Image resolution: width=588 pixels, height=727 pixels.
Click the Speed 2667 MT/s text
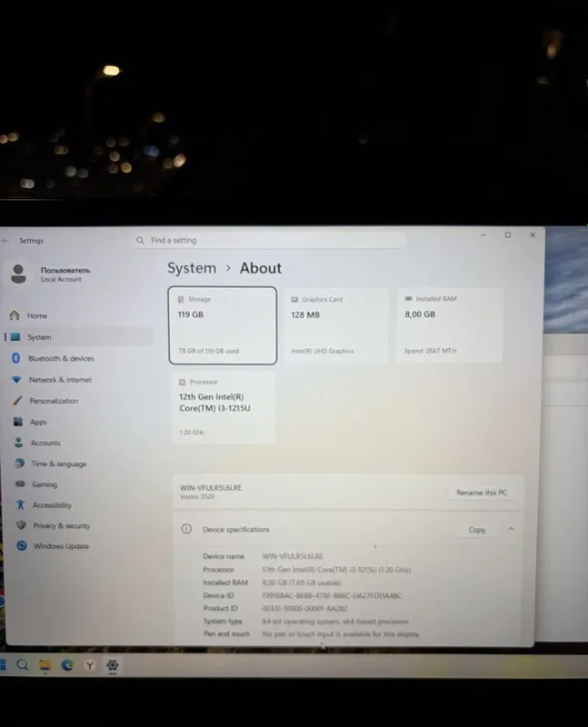[x=430, y=351]
